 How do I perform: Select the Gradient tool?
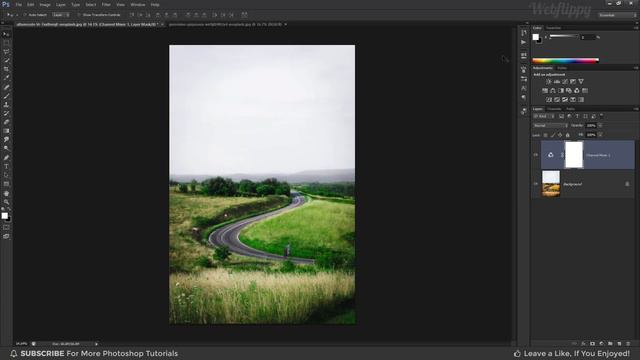(x=6, y=131)
